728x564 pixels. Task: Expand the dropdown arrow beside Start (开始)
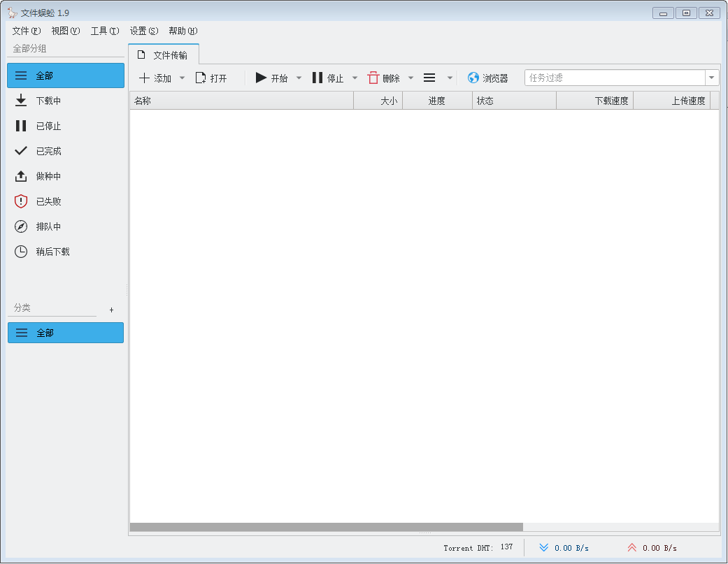click(x=299, y=78)
